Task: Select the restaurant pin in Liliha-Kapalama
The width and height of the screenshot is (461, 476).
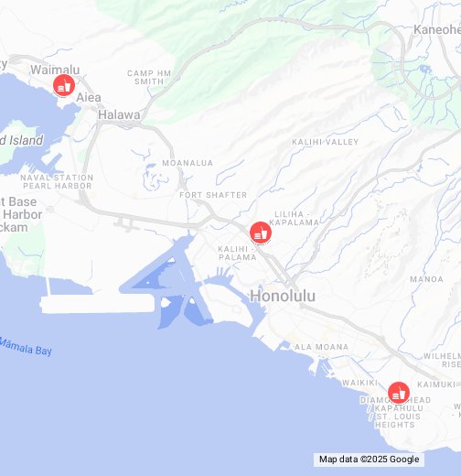Action: (x=261, y=233)
